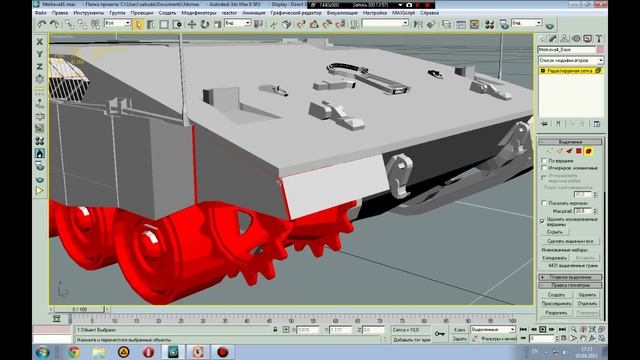Screen dimensions: 640x360
Task: Open the 'Справка' menu
Action: click(x=429, y=13)
